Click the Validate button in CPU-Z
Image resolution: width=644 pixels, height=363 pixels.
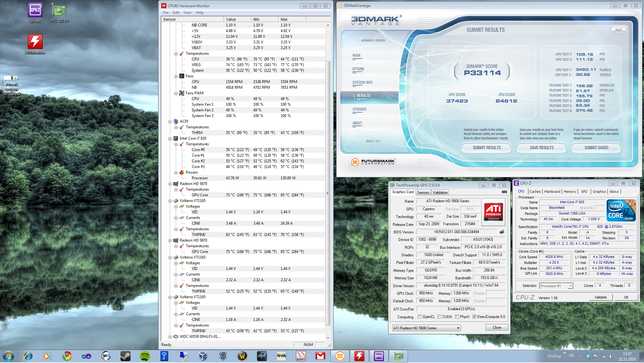click(x=601, y=297)
